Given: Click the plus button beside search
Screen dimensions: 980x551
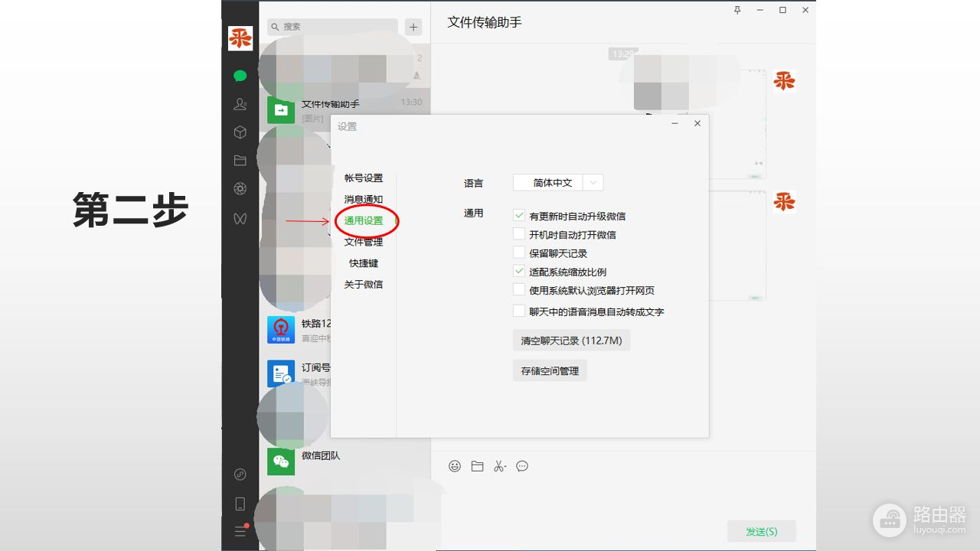Looking at the screenshot, I should click(x=413, y=27).
